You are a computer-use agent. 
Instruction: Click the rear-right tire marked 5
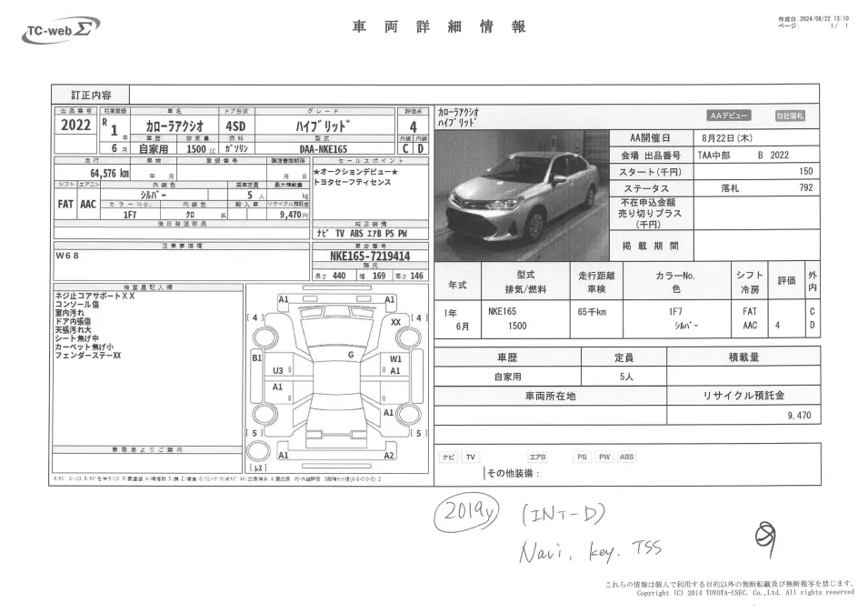tap(408, 416)
